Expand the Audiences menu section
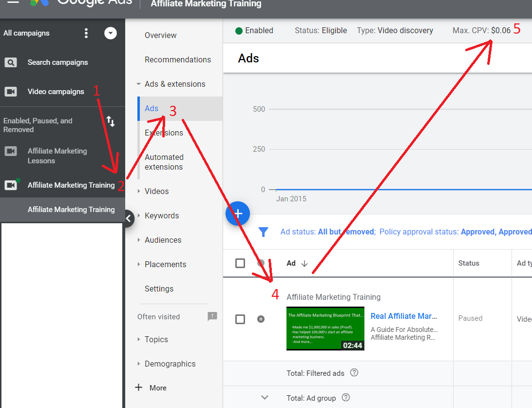532x408 pixels. pyautogui.click(x=138, y=240)
